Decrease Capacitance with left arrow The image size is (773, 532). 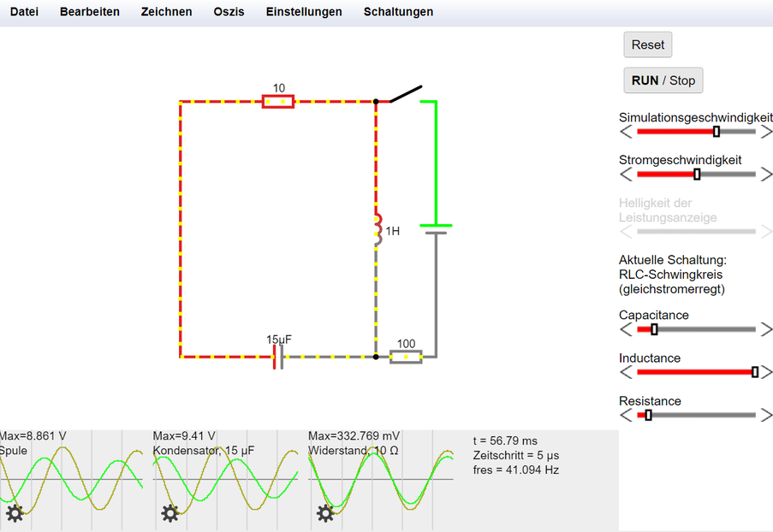pos(626,329)
